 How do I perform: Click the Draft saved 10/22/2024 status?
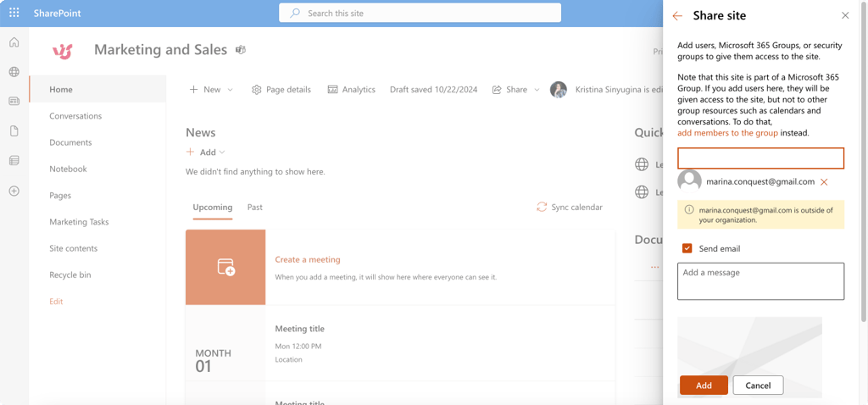click(433, 90)
